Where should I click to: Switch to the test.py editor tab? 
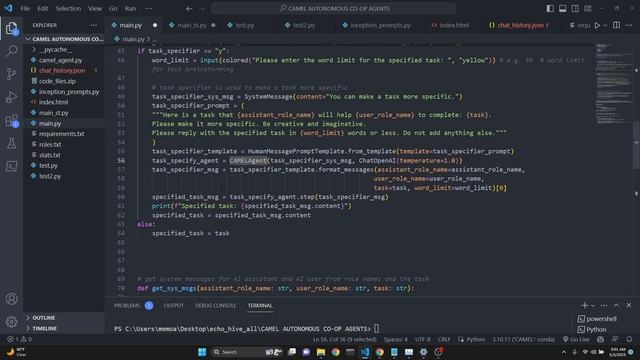(244, 25)
